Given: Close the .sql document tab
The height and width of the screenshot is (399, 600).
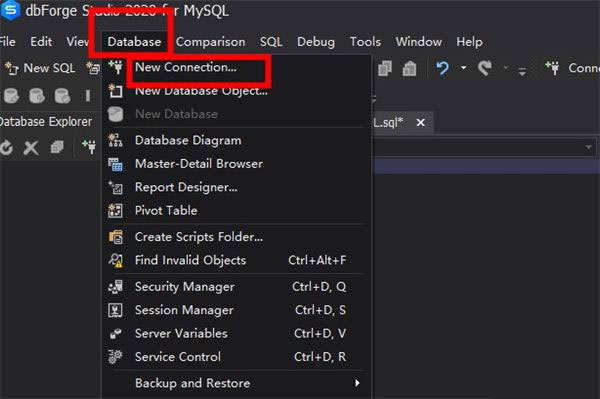Looking at the screenshot, I should (x=421, y=123).
